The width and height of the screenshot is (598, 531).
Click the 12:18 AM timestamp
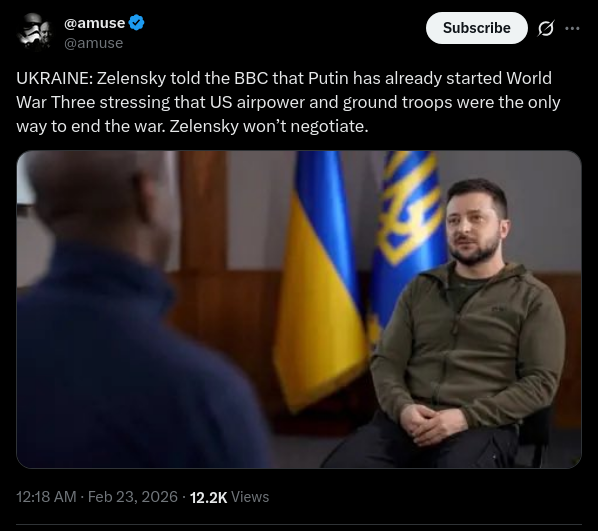(x=46, y=497)
